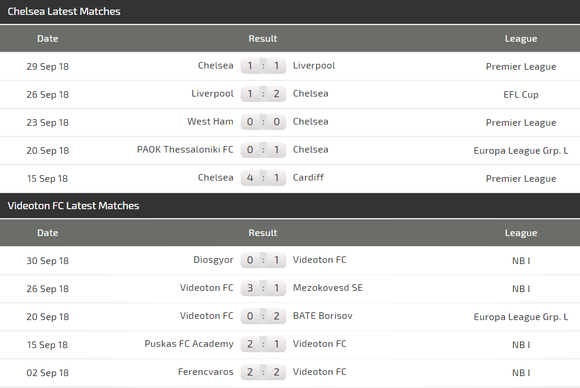580x388 pixels.
Task: Open the Chelsea 4:1 Cardiff score box
Action: 263,178
